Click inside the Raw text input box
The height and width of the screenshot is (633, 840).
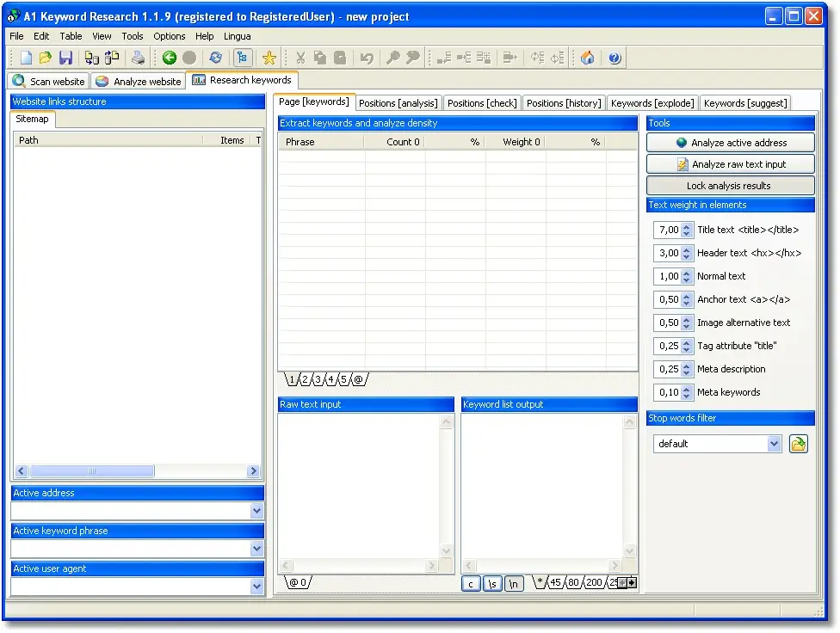[359, 485]
